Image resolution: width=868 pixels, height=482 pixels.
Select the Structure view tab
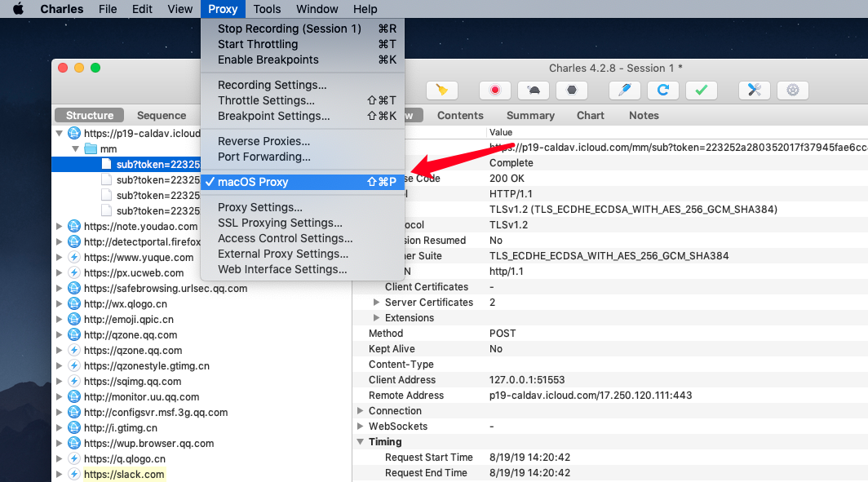(x=90, y=115)
